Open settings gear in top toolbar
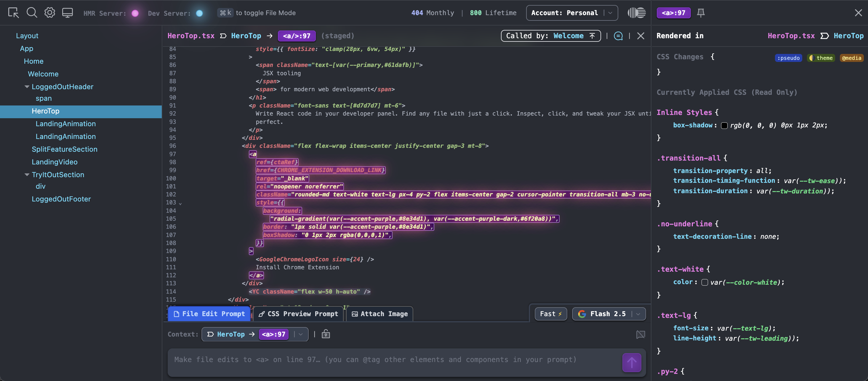This screenshot has height=381, width=868. tap(49, 13)
